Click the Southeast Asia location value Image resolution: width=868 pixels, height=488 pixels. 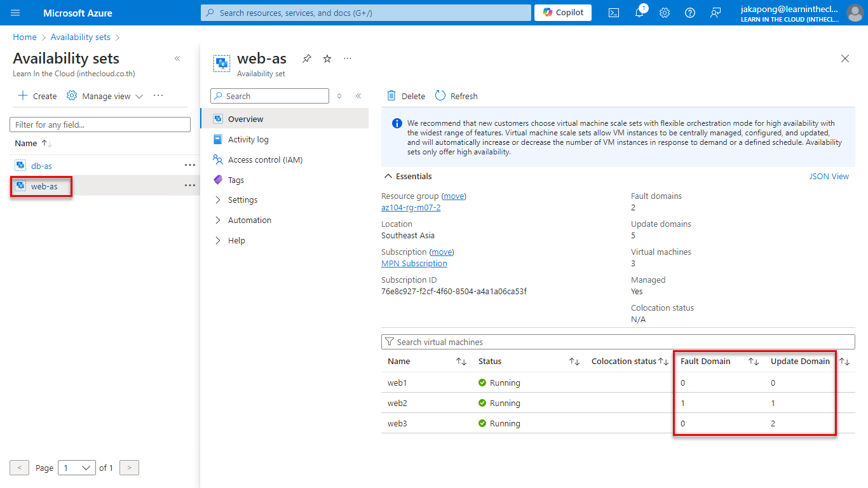[408, 235]
